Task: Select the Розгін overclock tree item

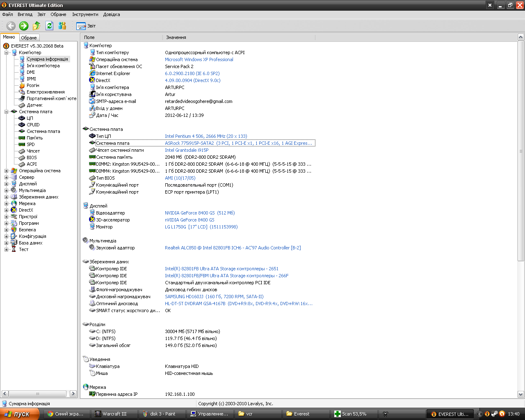Action: (x=33, y=85)
